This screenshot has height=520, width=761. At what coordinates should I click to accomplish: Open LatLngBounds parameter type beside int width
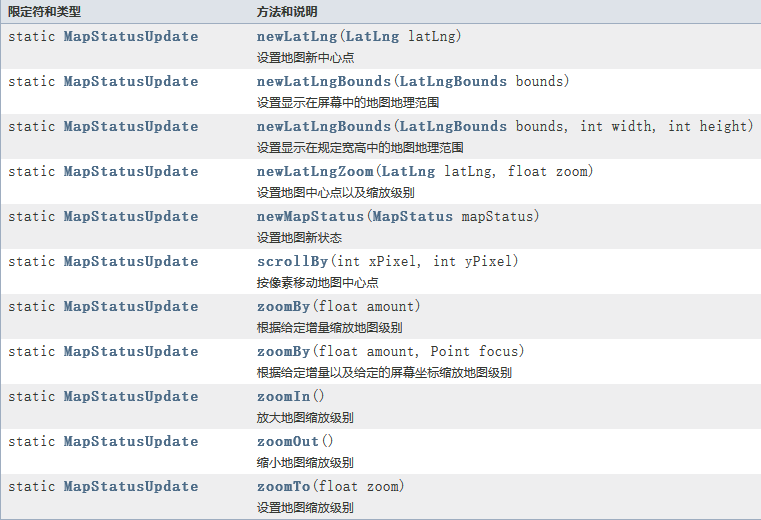[453, 127]
